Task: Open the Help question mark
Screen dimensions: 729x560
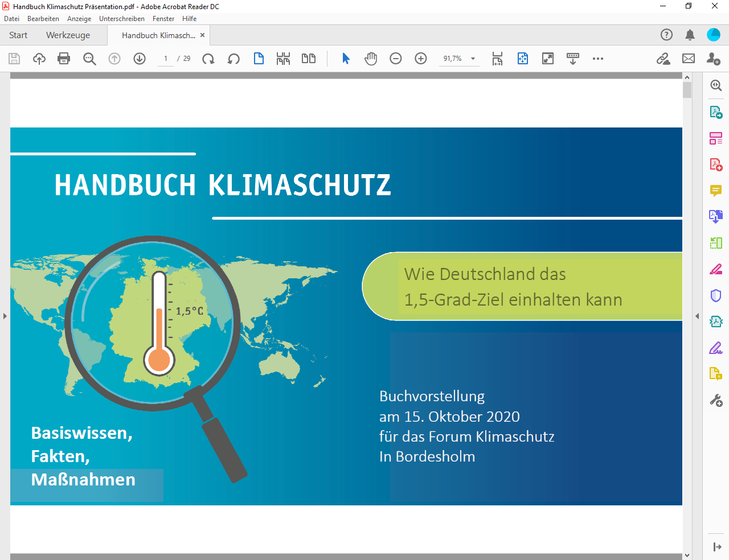Action: coord(666,35)
